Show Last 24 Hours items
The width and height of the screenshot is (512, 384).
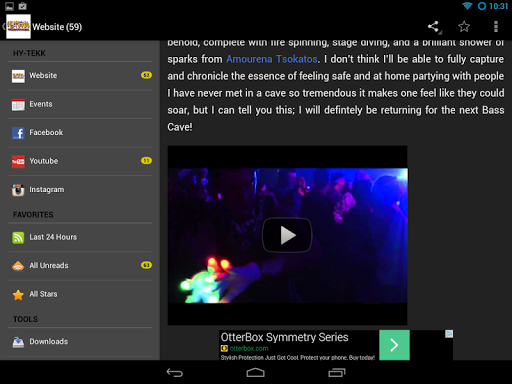coord(80,237)
